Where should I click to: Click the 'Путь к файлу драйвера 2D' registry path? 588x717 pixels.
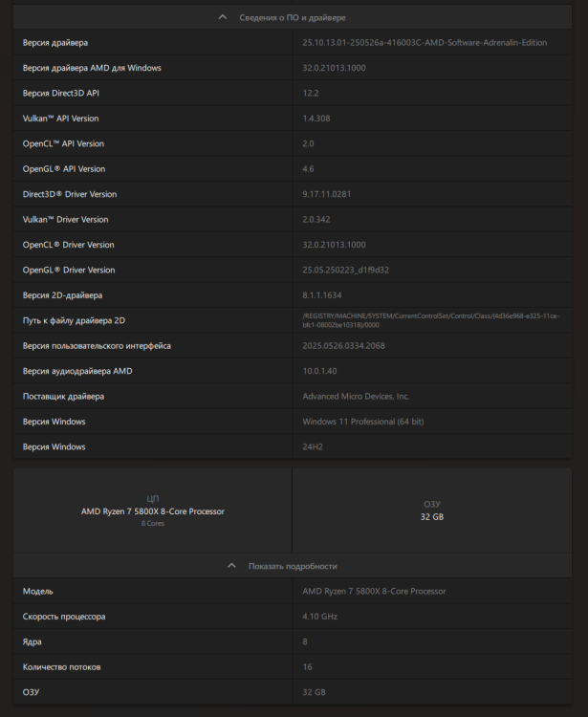[430, 320]
